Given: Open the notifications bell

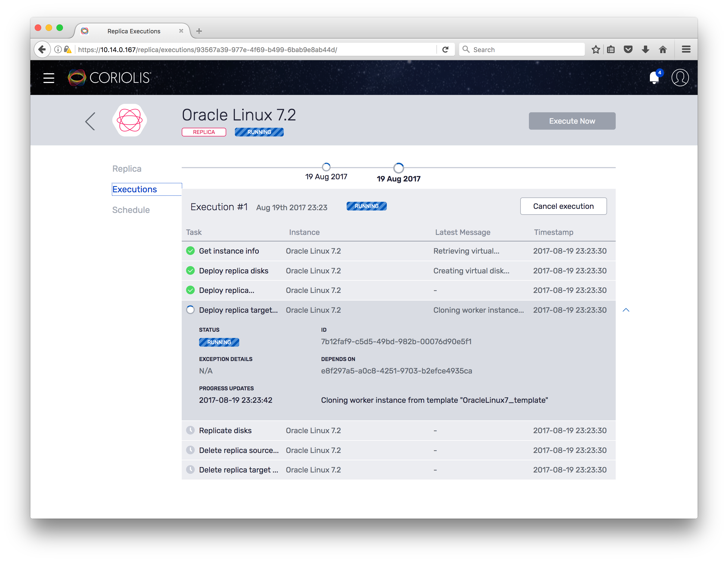Looking at the screenshot, I should pos(654,78).
